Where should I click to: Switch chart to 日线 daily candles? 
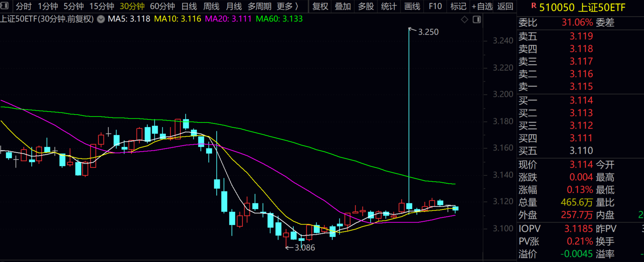tap(189, 6)
